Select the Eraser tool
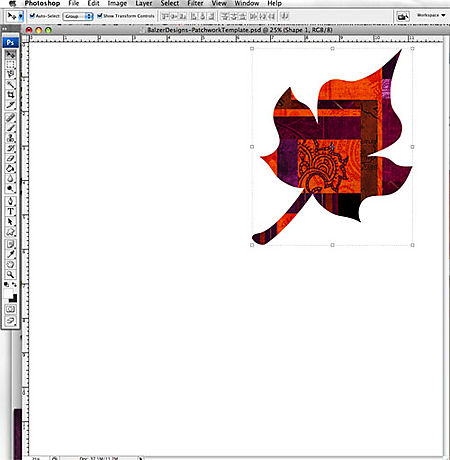The height and width of the screenshot is (460, 450). coord(10,158)
